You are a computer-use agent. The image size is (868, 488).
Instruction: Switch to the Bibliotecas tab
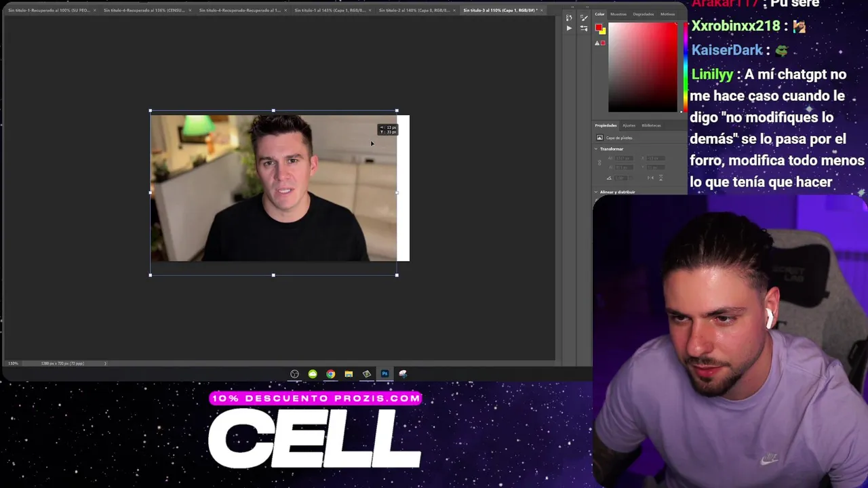[651, 125]
